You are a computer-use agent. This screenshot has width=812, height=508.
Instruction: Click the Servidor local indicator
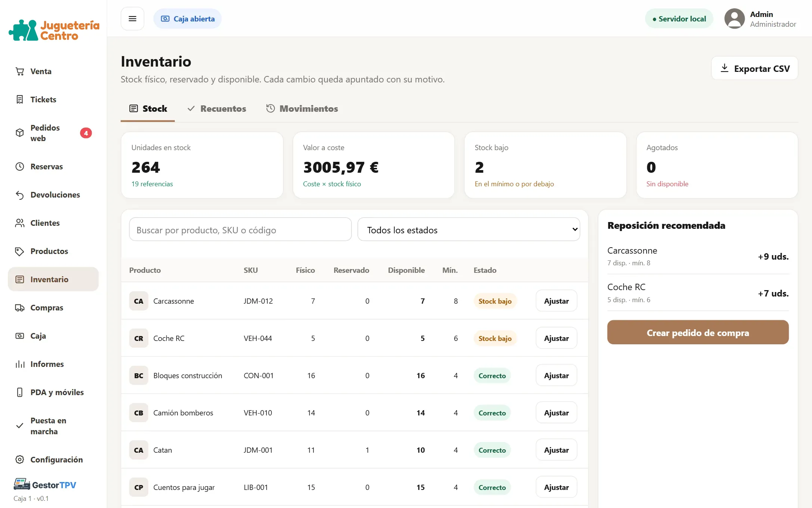coord(679,19)
